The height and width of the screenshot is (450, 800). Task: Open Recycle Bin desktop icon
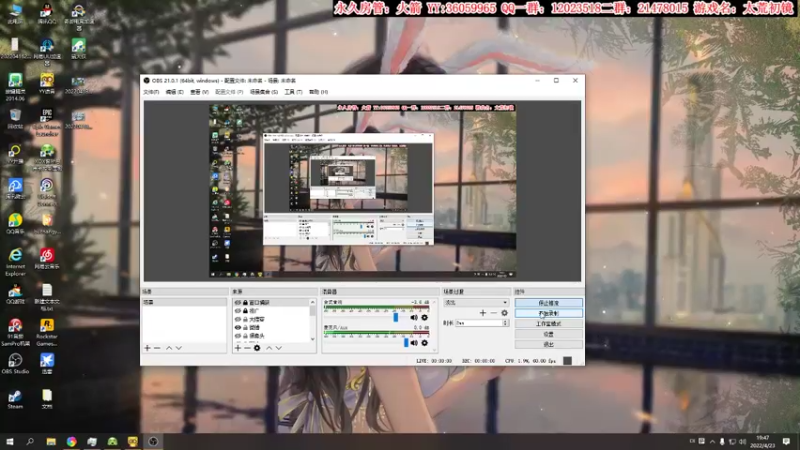[15, 119]
